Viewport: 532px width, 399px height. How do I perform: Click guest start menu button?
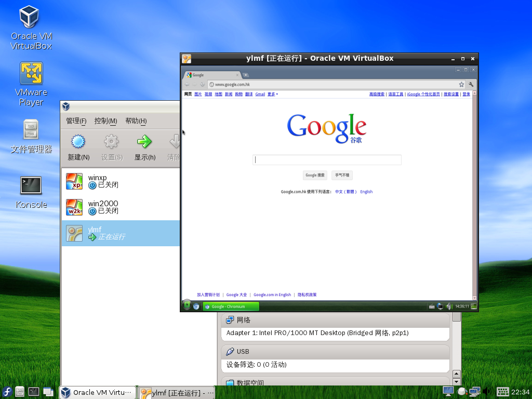coord(187,305)
